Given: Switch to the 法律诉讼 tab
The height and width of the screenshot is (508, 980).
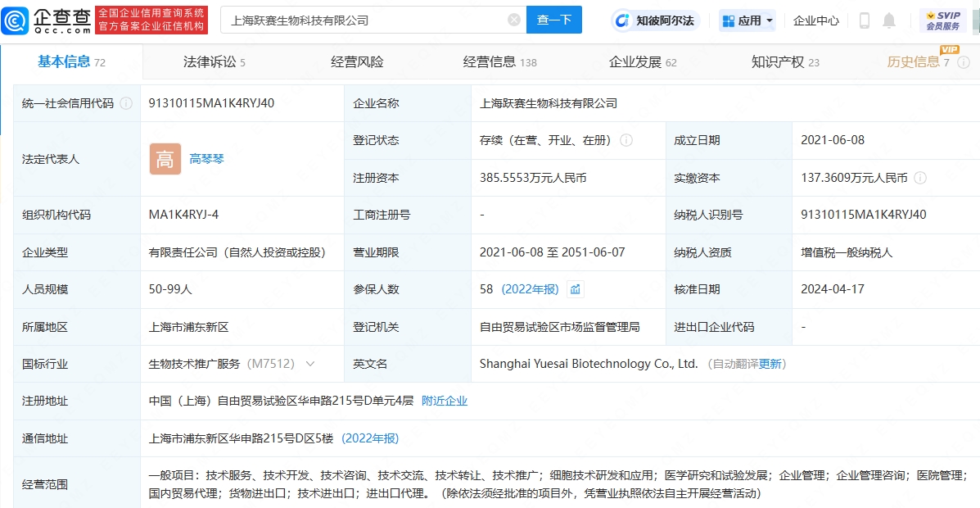Looking at the screenshot, I should tap(214, 62).
